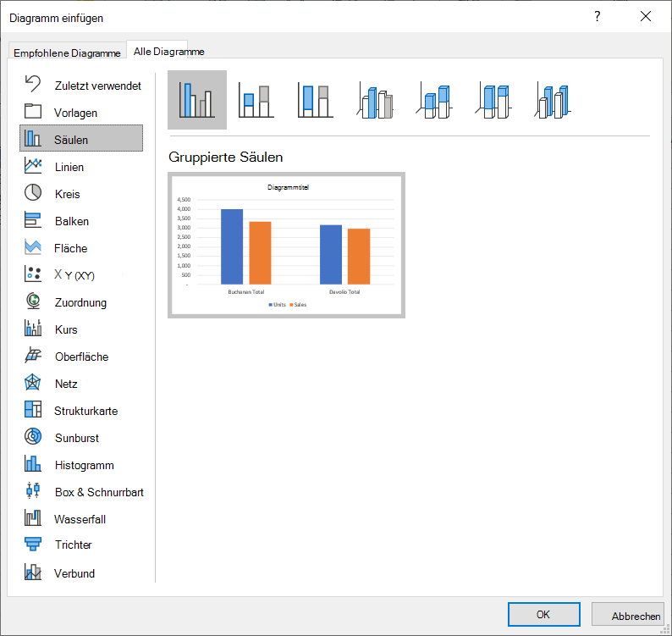Screen dimensions: 672x636
Task: Choose the Kreis category label
Action: pos(68,194)
